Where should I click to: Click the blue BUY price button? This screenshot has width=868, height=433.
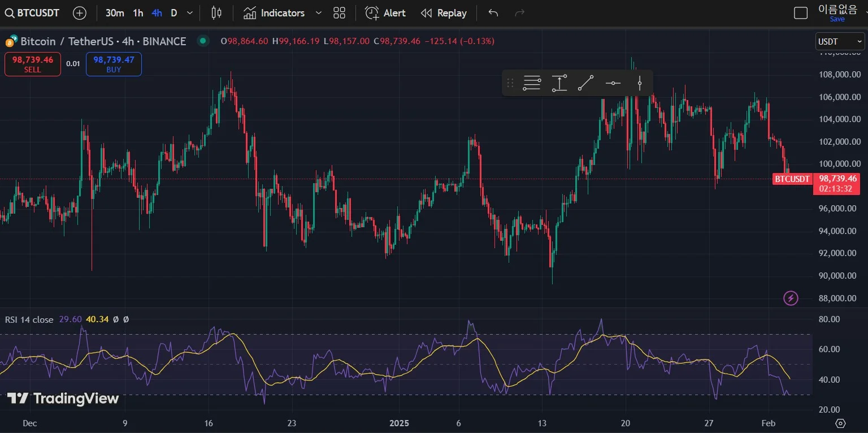[114, 64]
